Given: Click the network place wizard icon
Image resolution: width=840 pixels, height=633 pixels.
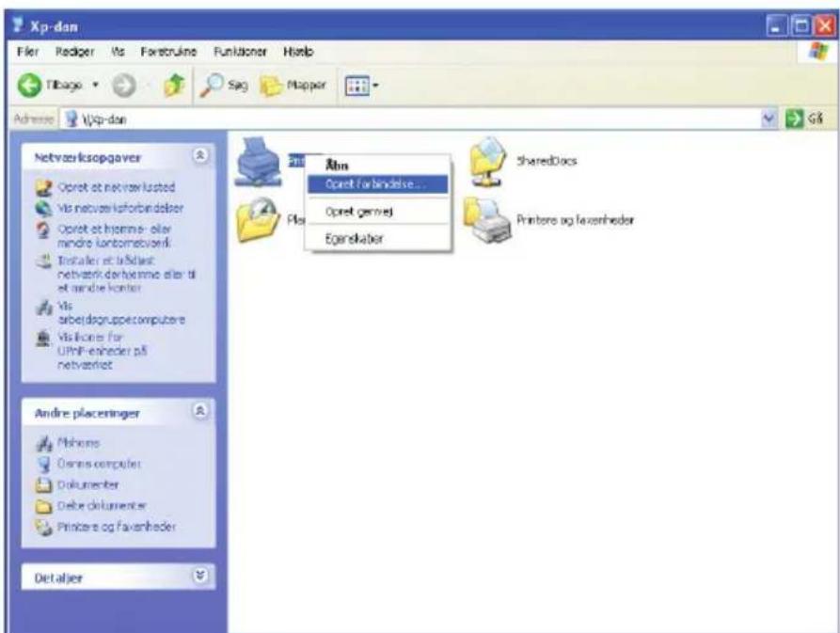Looking at the screenshot, I should (44, 188).
